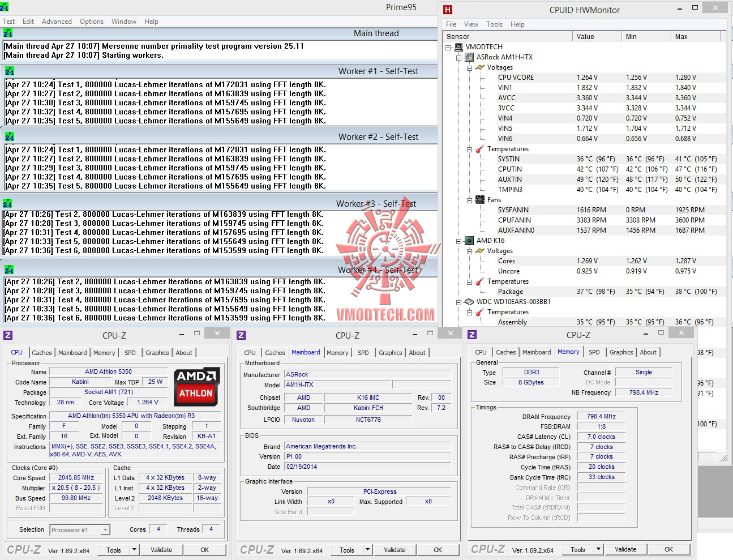This screenshot has width=733, height=560.
Task: Click the AMD Athlon logo in CPU-Z
Action: pos(196,387)
